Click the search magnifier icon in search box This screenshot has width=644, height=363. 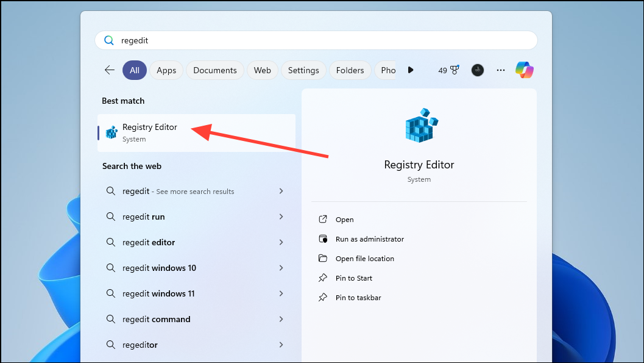click(109, 40)
